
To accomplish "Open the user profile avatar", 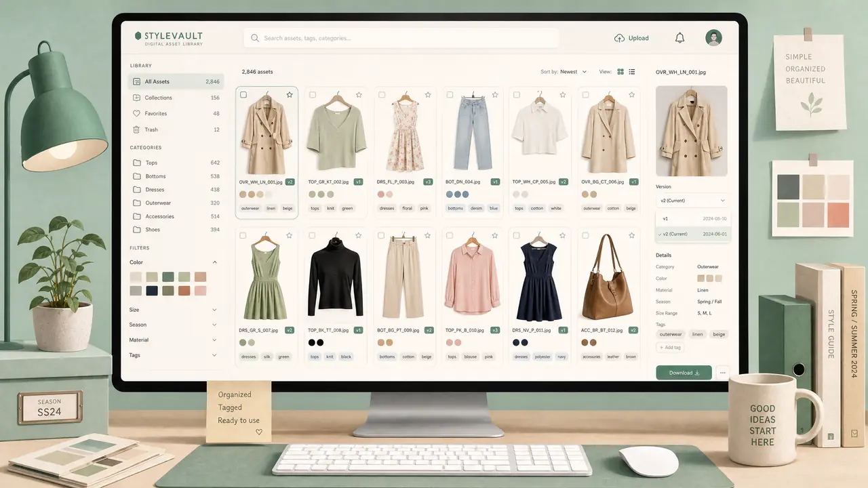I will [713, 38].
